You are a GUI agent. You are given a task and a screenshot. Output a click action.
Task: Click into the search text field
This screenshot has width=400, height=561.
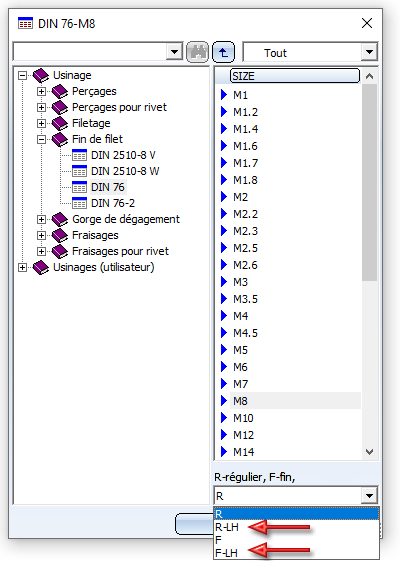click(x=90, y=52)
